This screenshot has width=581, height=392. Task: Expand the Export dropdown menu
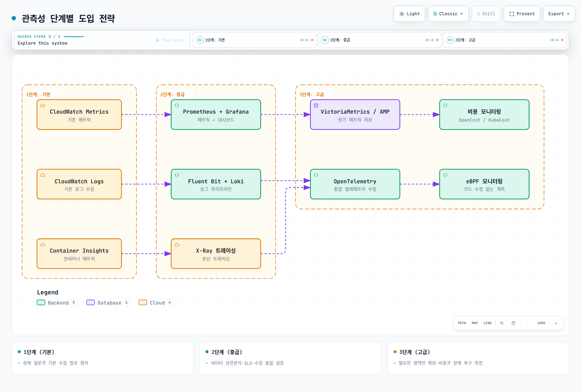(x=559, y=14)
